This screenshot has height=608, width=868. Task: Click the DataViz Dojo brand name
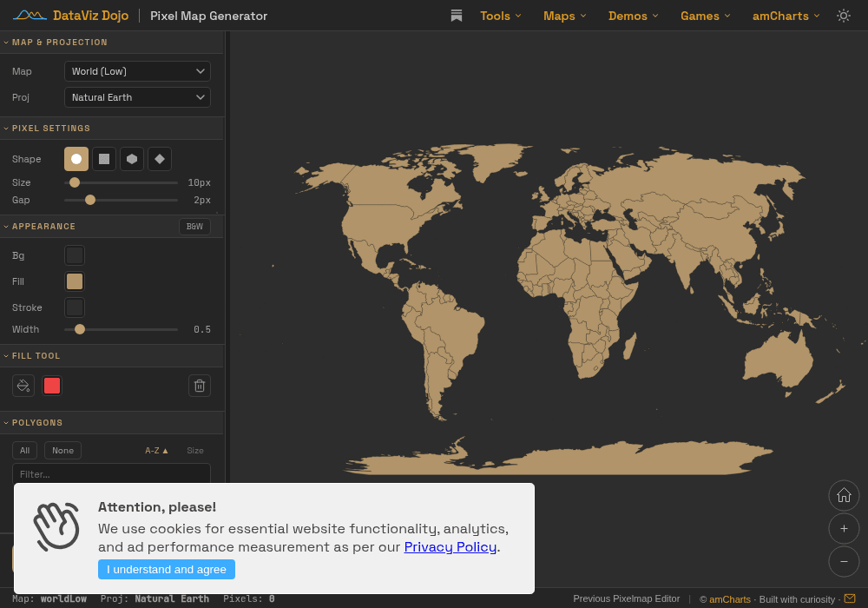coord(91,16)
